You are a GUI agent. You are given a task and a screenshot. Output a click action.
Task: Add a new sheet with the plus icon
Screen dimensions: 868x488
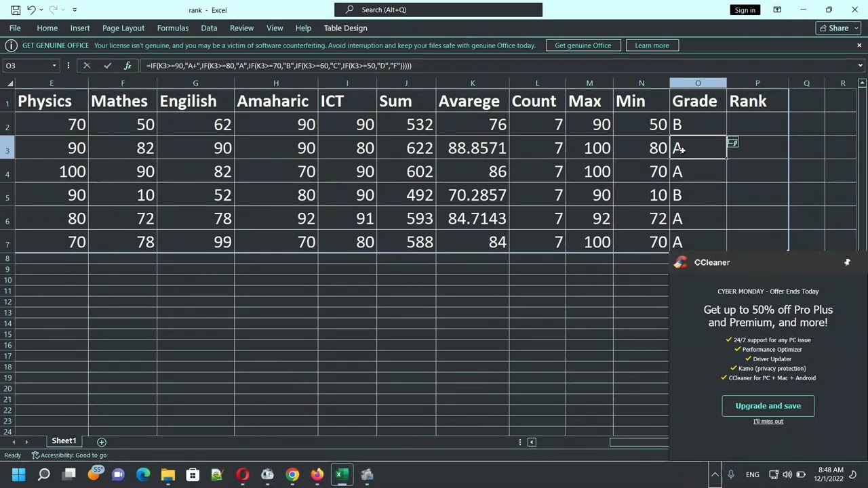click(102, 442)
